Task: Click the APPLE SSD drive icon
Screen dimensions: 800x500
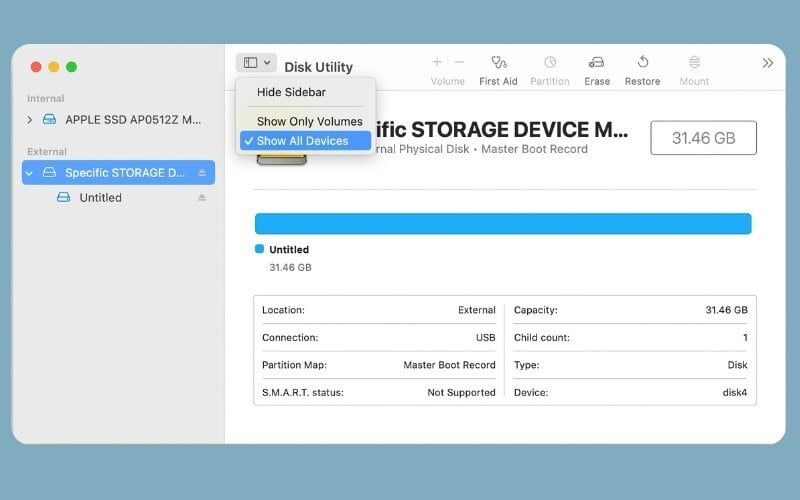Action: [49, 120]
